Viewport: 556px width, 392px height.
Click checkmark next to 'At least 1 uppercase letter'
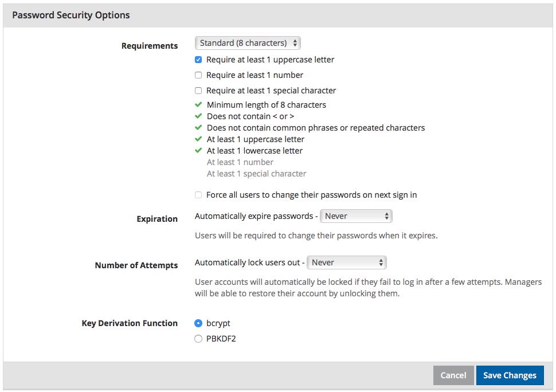pyautogui.click(x=198, y=139)
